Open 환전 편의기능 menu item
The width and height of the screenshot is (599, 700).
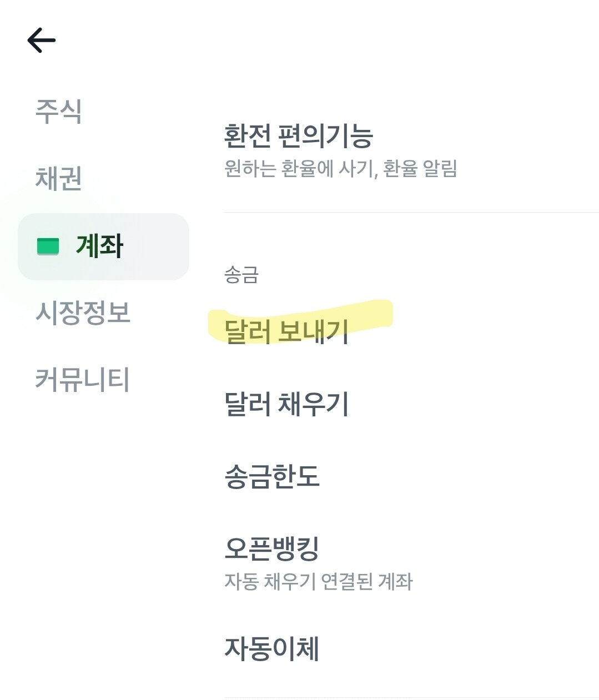click(x=299, y=136)
